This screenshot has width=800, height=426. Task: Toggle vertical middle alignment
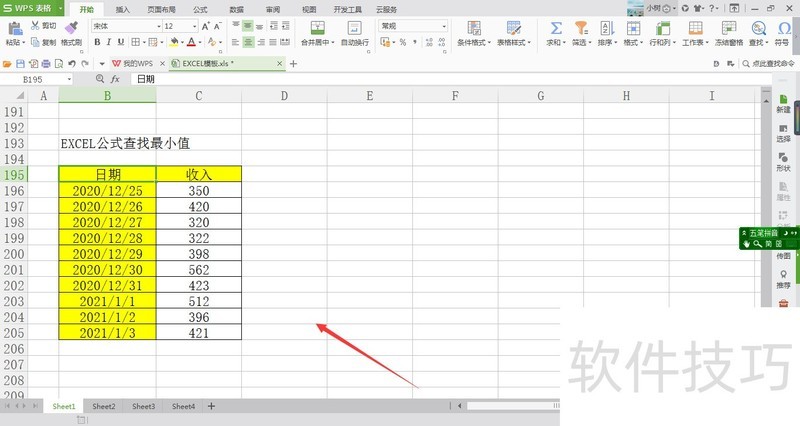pos(248,26)
